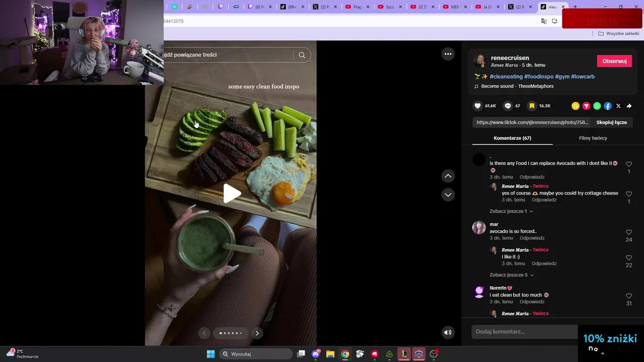Image resolution: width=644 pixels, height=362 pixels.
Task: Open comments via the speech bubble icon
Action: [508, 106]
